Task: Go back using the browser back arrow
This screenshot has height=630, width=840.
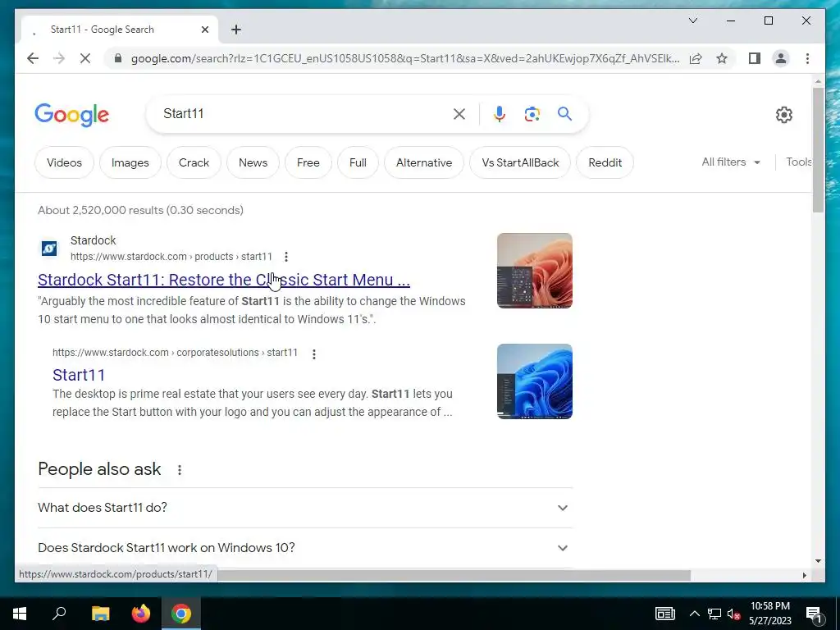Action: click(33, 58)
